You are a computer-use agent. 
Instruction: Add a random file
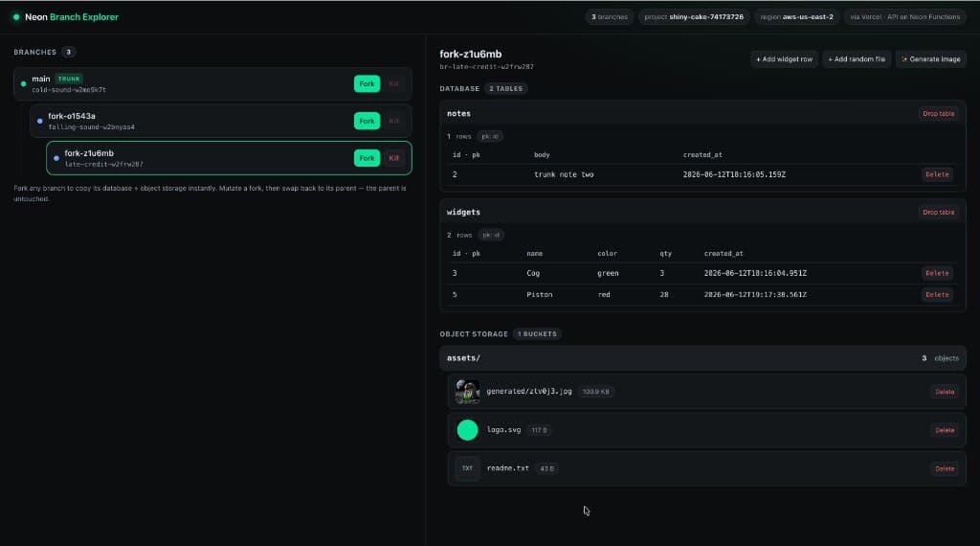pyautogui.click(x=857, y=59)
